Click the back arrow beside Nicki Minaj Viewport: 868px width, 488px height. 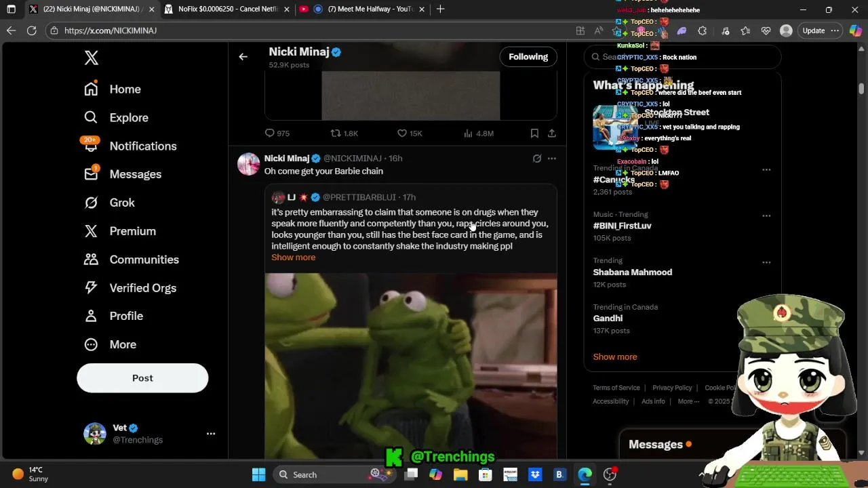coord(243,57)
